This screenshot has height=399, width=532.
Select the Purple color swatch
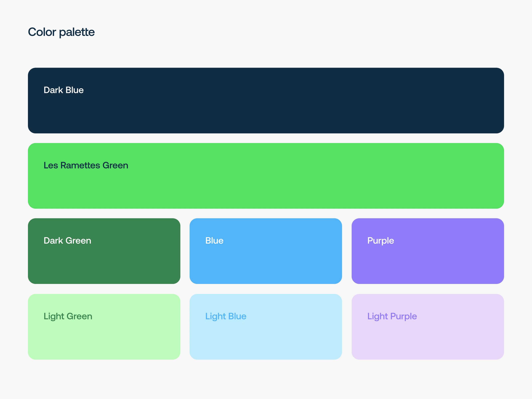pos(428,251)
